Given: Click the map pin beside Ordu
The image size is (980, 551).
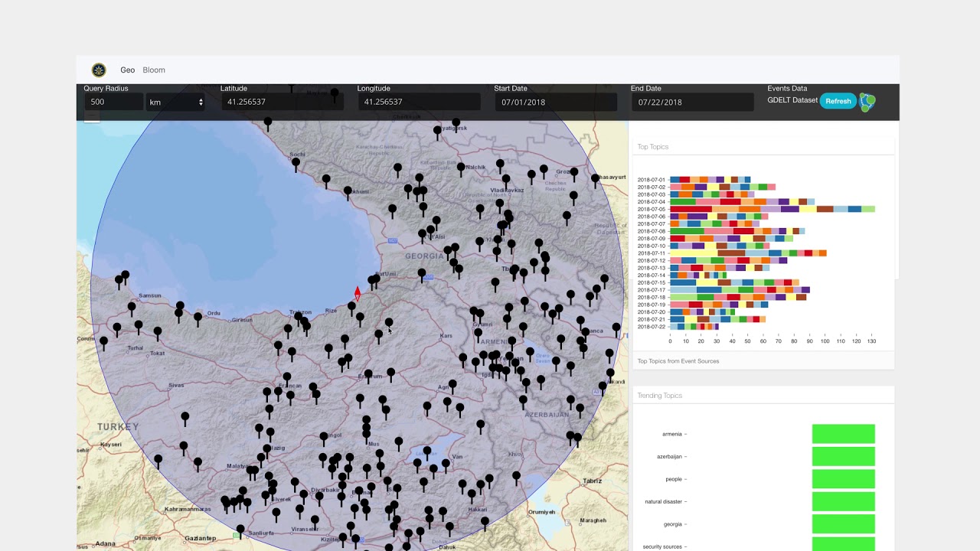Looking at the screenshot, I should pyautogui.click(x=198, y=316).
